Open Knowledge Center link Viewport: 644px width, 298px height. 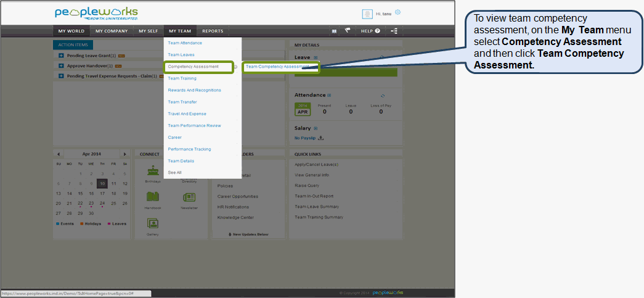click(235, 217)
